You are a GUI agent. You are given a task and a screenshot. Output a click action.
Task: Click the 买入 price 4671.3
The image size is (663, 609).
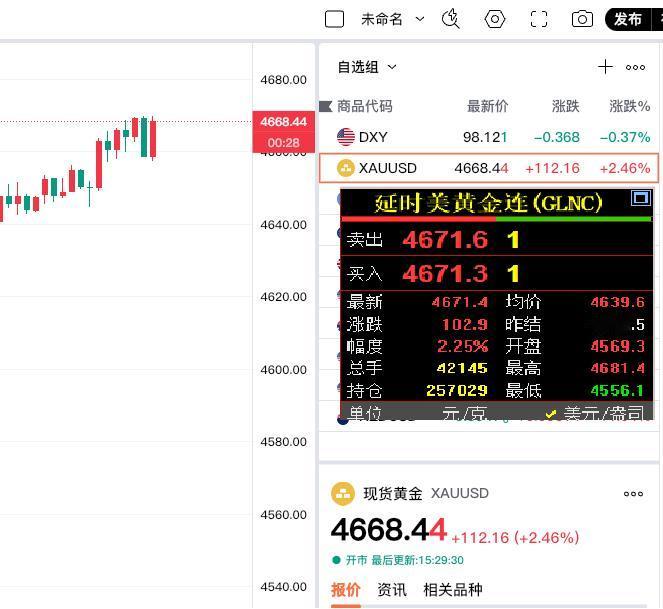pos(445,273)
